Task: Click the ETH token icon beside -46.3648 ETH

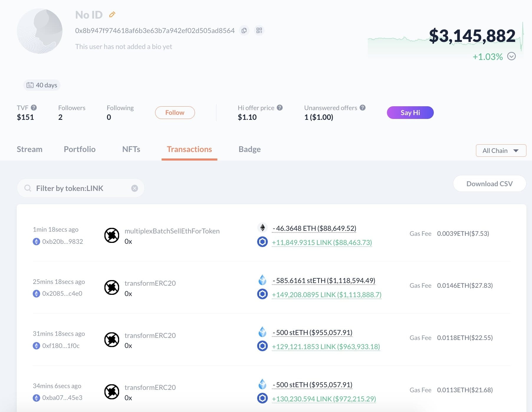Action: 262,228
